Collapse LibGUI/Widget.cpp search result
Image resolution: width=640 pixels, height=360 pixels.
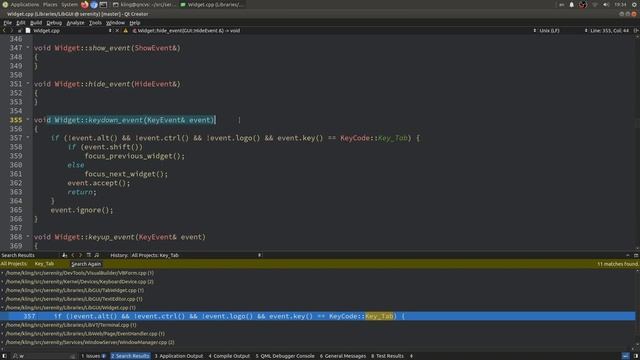click(x=2, y=308)
